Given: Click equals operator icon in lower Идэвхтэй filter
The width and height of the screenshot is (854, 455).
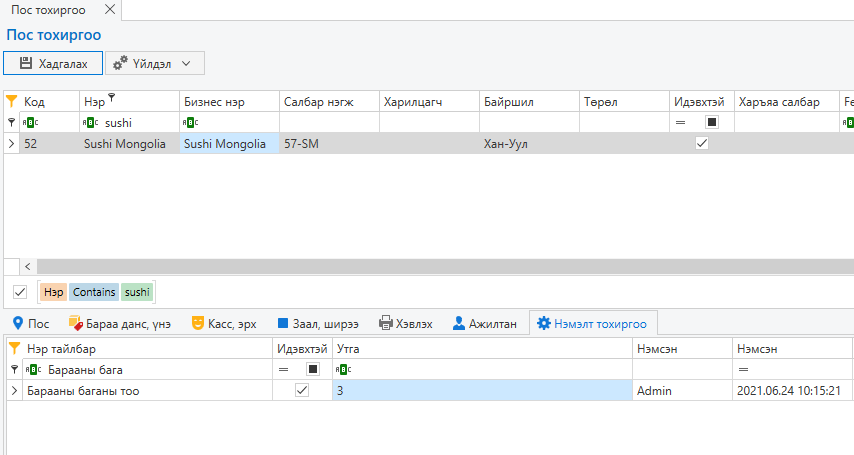Looking at the screenshot, I should pyautogui.click(x=283, y=369).
